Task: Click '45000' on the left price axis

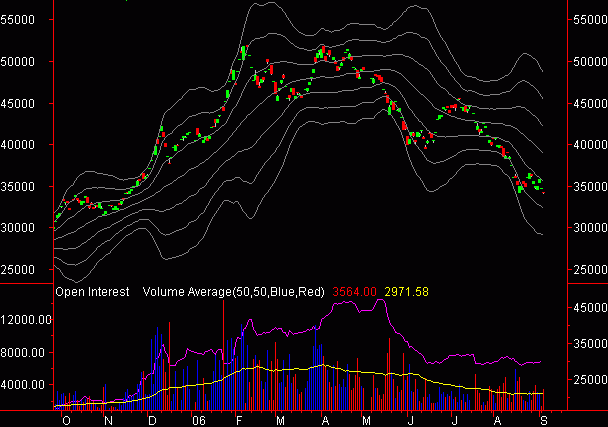Action: (17, 104)
